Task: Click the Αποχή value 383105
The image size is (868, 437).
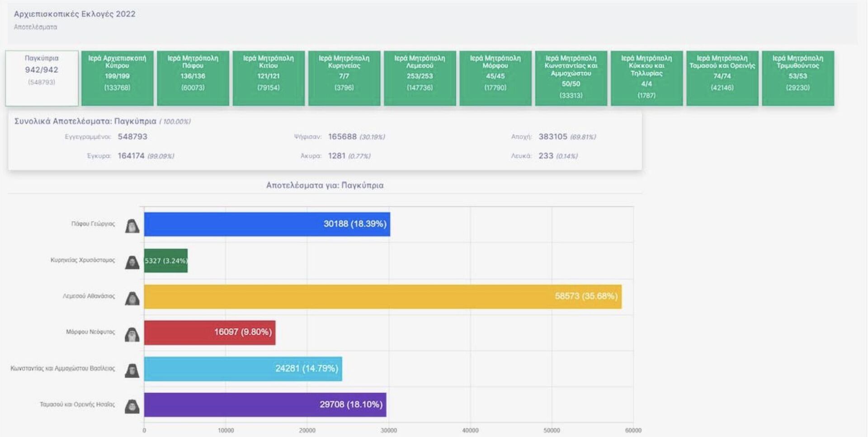Action: click(x=553, y=136)
